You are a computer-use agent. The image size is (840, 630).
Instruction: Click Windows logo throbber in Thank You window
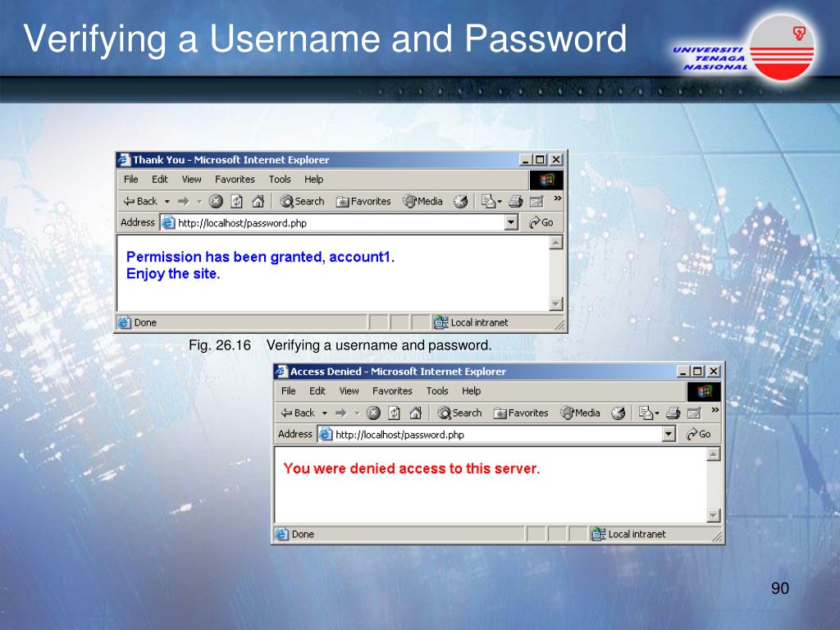click(x=546, y=180)
